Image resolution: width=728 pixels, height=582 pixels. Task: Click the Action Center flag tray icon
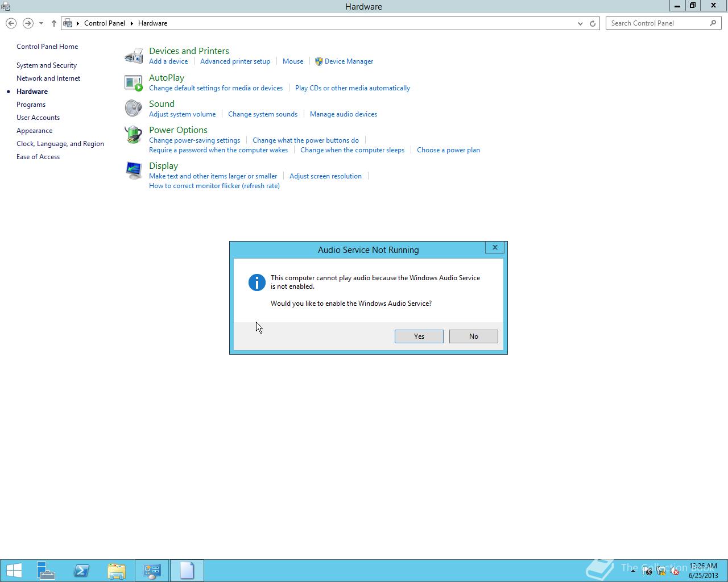pos(647,572)
